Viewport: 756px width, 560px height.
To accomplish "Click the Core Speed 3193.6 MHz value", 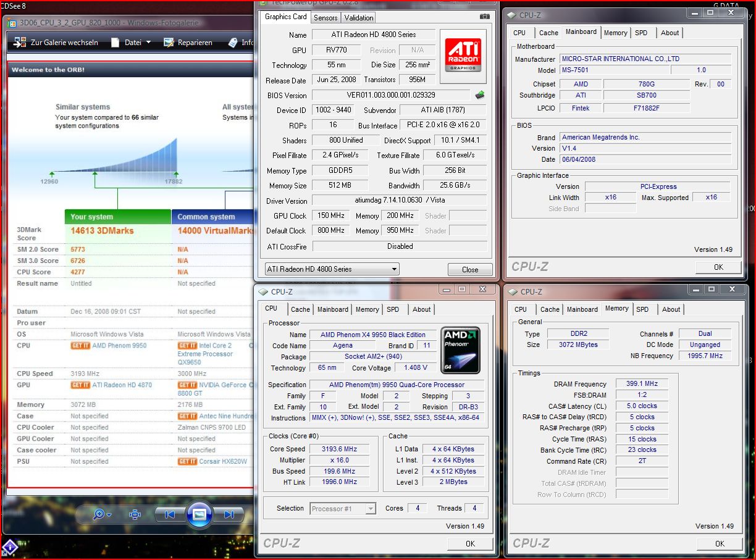I will pyautogui.click(x=338, y=449).
